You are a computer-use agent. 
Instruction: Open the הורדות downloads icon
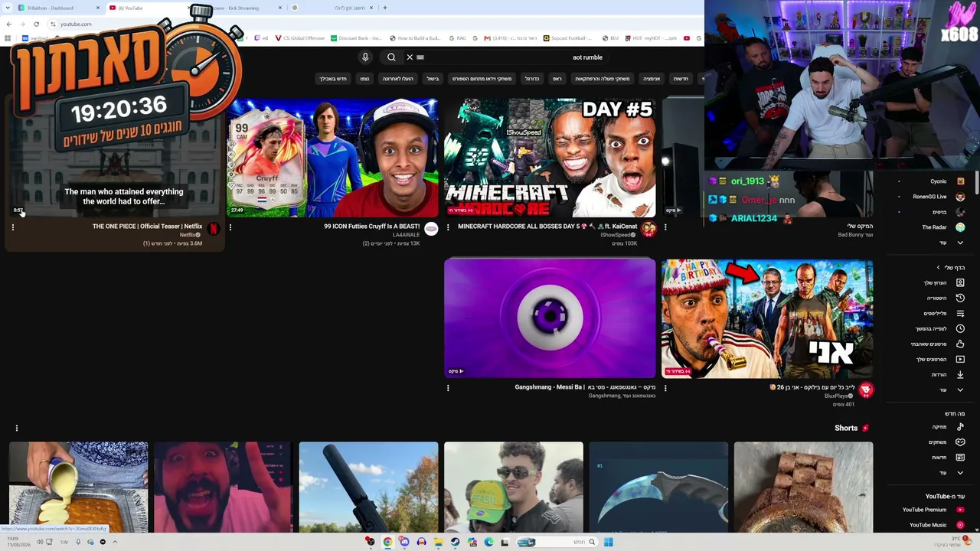[960, 375]
